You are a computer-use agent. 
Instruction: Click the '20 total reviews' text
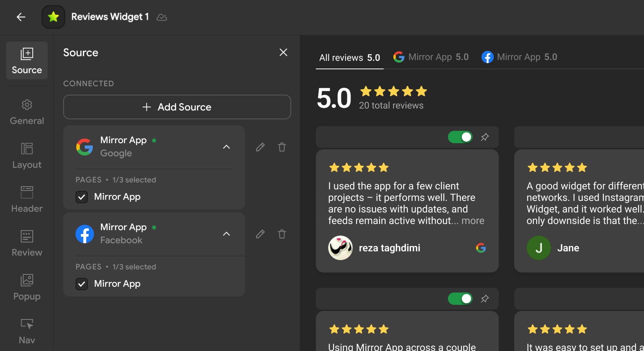[x=391, y=105]
